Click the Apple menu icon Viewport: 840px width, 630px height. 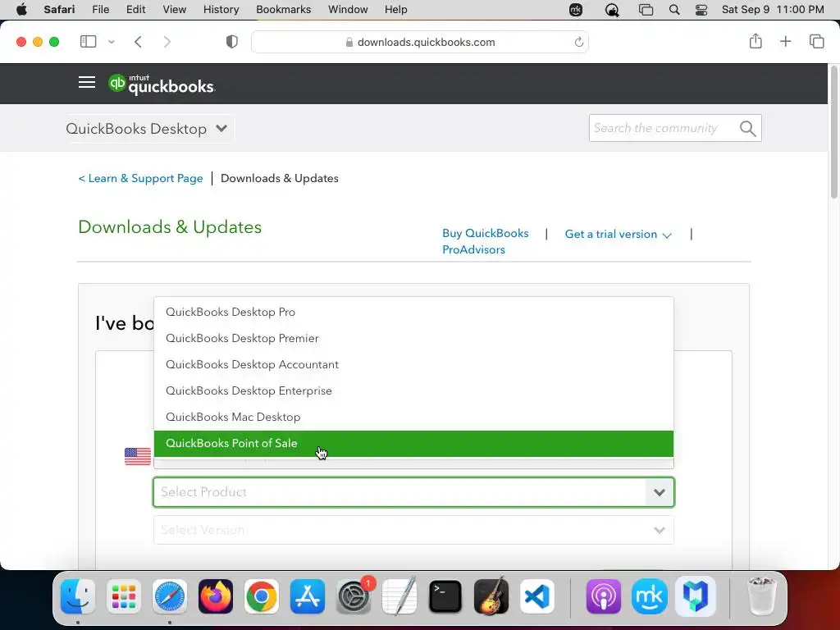click(21, 10)
